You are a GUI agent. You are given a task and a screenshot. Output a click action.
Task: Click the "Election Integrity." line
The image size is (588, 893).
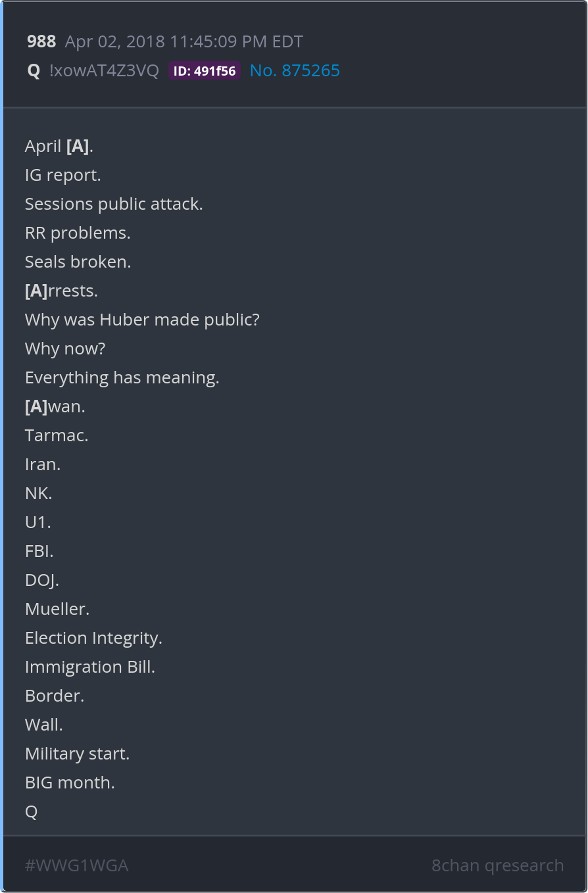[93, 638]
